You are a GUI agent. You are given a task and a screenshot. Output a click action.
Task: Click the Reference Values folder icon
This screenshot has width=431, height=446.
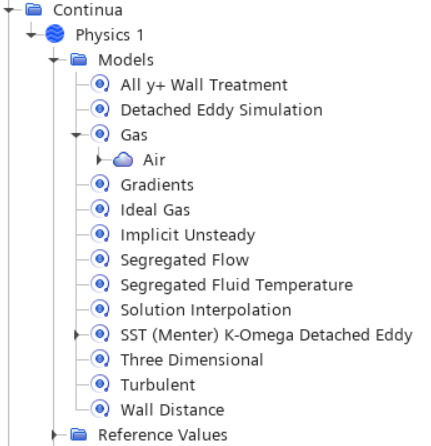[79, 435]
